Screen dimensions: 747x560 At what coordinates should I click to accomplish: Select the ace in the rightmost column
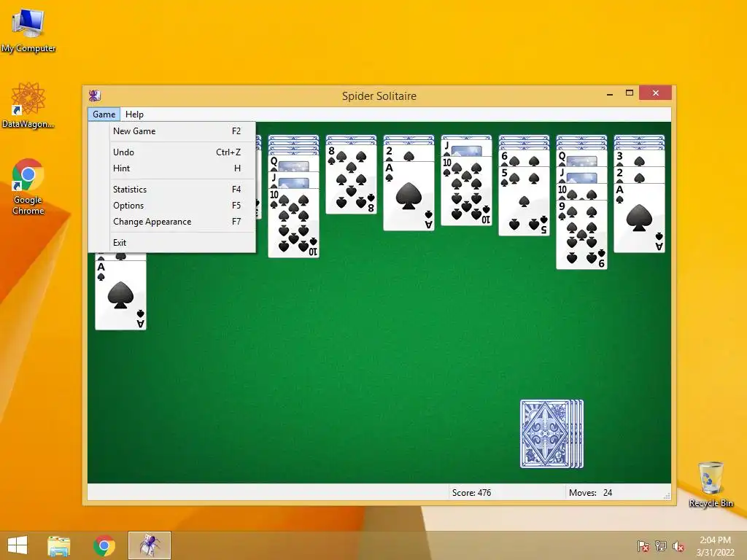tap(639, 218)
